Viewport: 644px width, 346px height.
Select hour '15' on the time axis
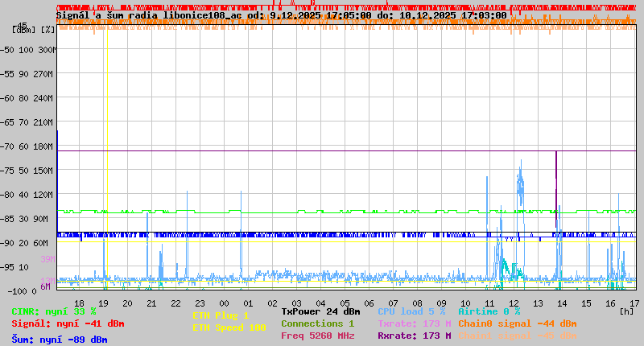coord(586,303)
